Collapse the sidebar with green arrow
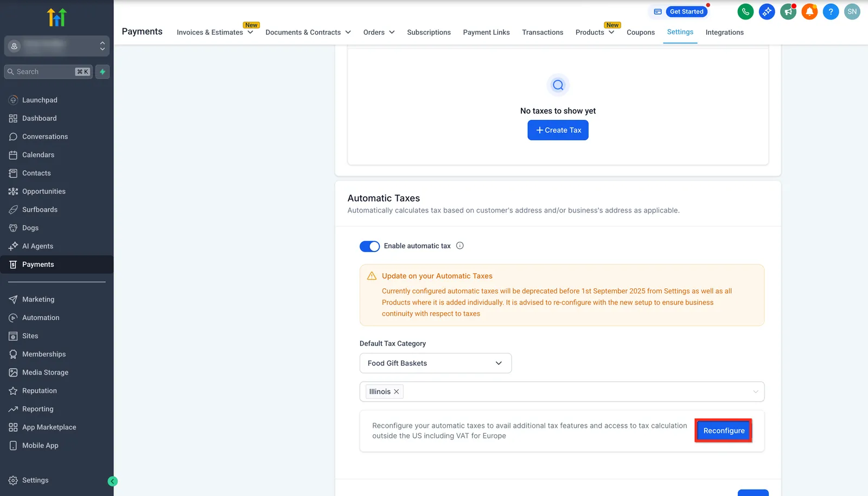The height and width of the screenshot is (496, 868). 112,481
